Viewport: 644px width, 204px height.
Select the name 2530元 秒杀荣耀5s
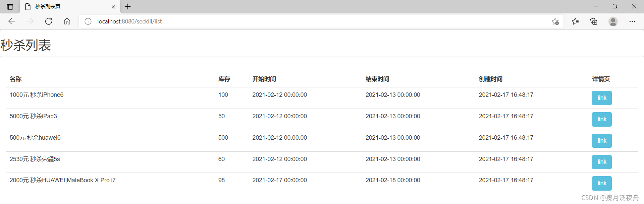pos(35,159)
